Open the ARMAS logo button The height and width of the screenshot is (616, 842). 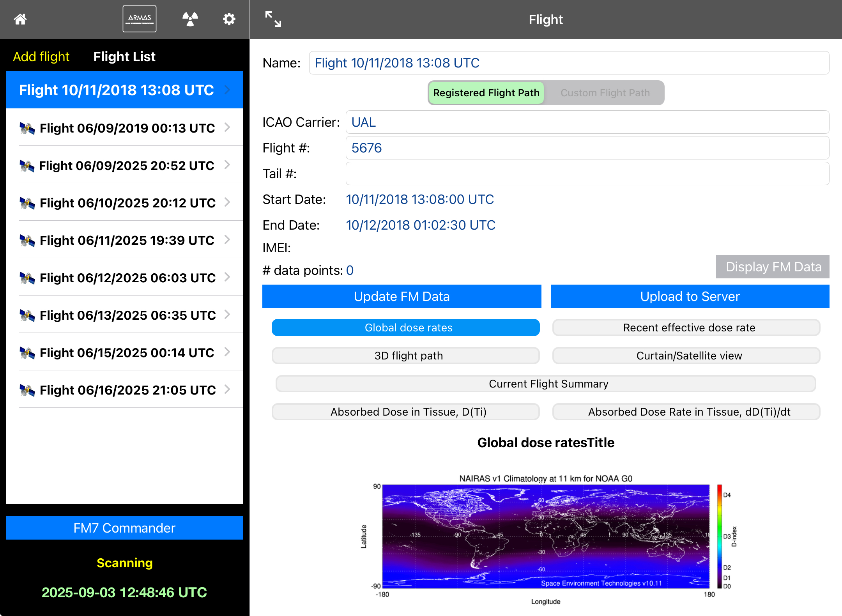coord(140,19)
